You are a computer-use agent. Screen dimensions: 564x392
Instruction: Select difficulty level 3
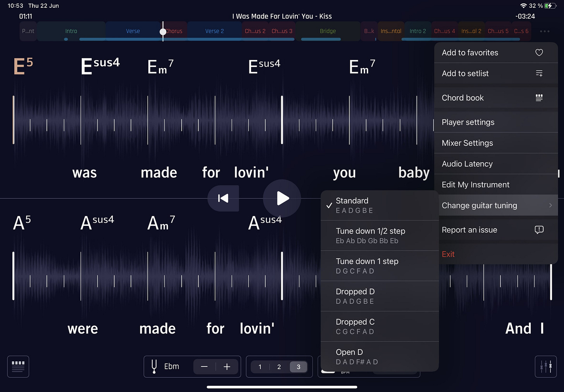[298, 367]
